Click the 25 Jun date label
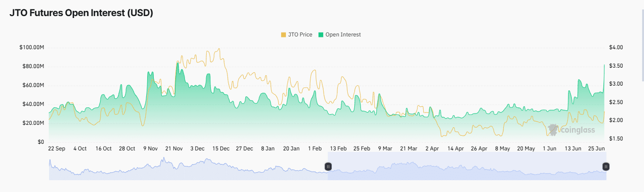 (x=597, y=148)
